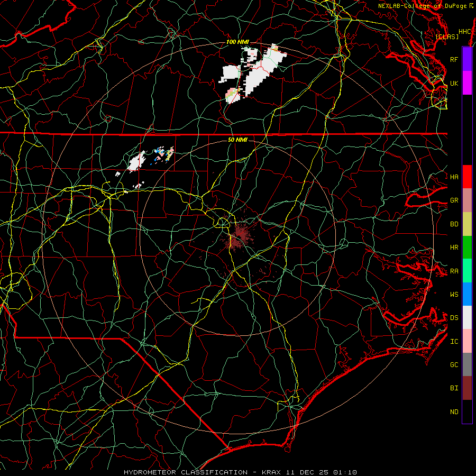Click the 50 NMI range ring label
This screenshot has height=476, width=476.
237,140
